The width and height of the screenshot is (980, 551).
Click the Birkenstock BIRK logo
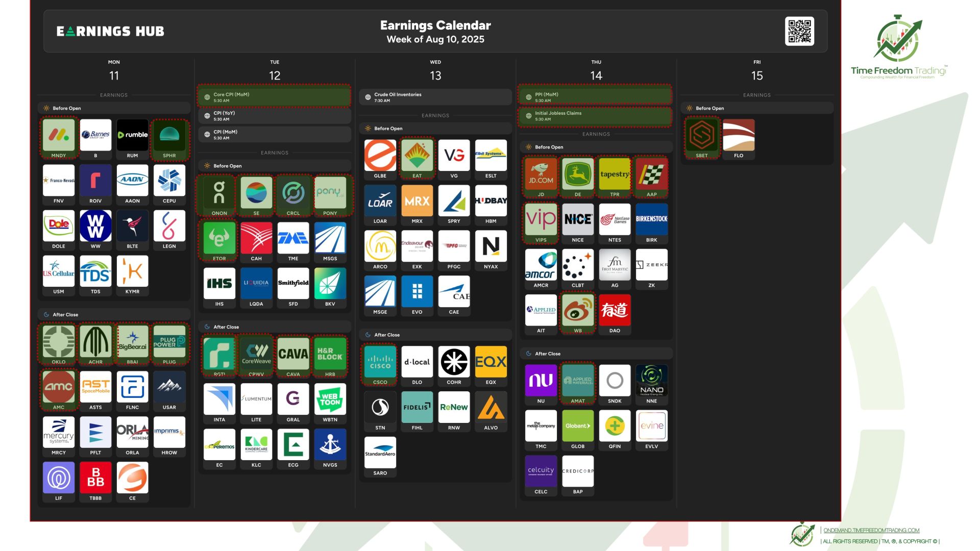tap(652, 220)
